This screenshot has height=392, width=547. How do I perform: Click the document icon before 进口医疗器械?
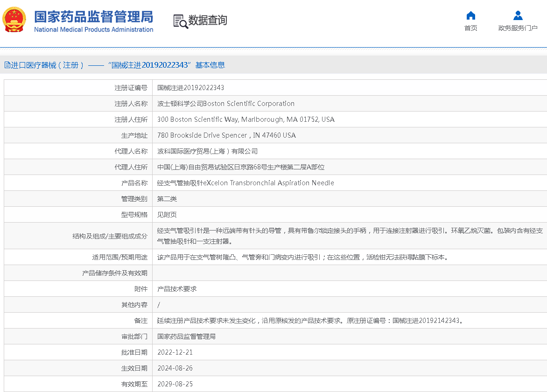click(x=7, y=65)
